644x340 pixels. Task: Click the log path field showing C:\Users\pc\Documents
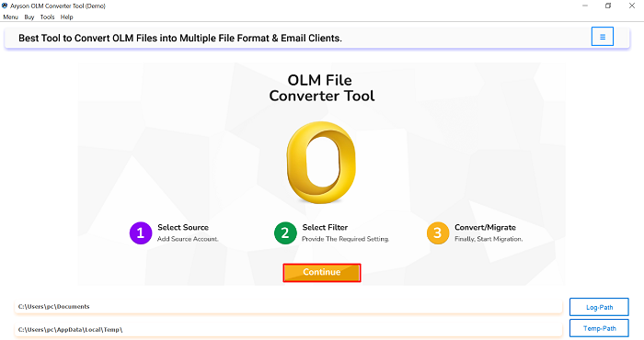[x=288, y=306]
